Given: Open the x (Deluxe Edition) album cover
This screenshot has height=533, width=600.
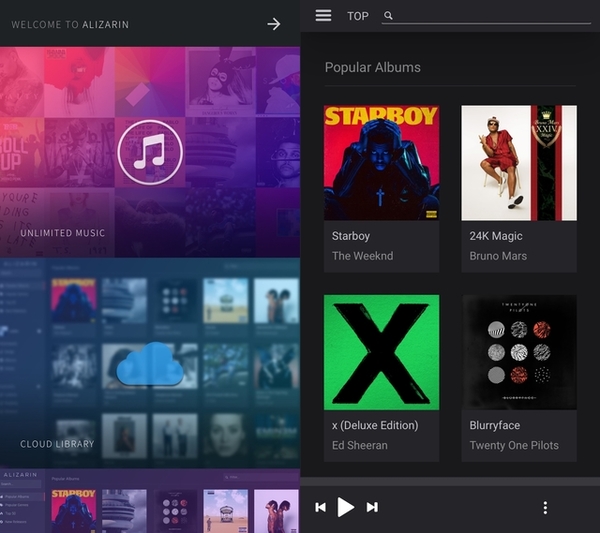Looking at the screenshot, I should (x=382, y=352).
